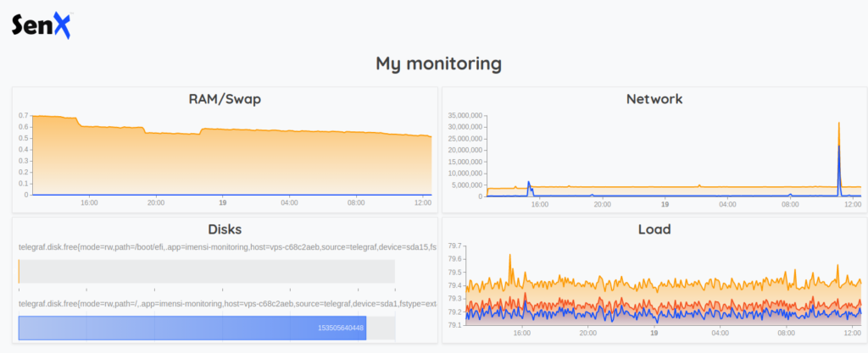Select the RAM/Swap chart title
Viewport: 868px width, 353px height.
225,99
